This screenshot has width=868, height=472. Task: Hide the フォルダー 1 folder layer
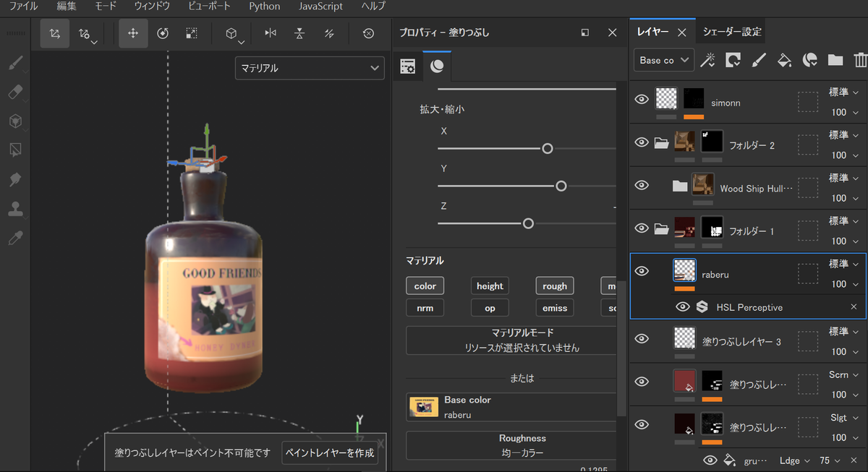pos(642,228)
